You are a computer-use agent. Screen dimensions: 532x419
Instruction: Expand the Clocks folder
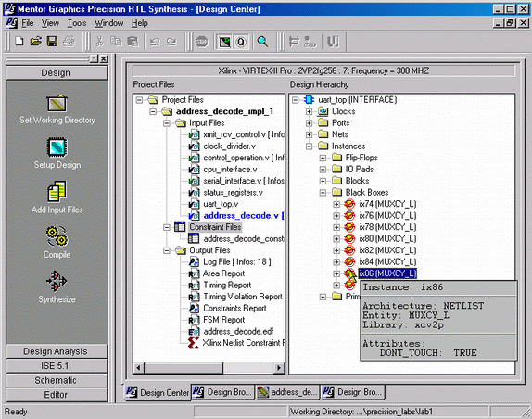pyautogui.click(x=309, y=111)
